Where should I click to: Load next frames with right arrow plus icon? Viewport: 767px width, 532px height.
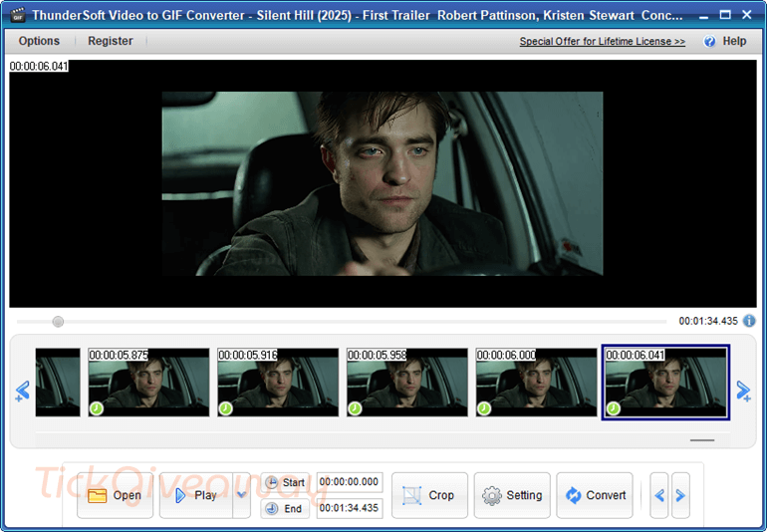point(743,392)
